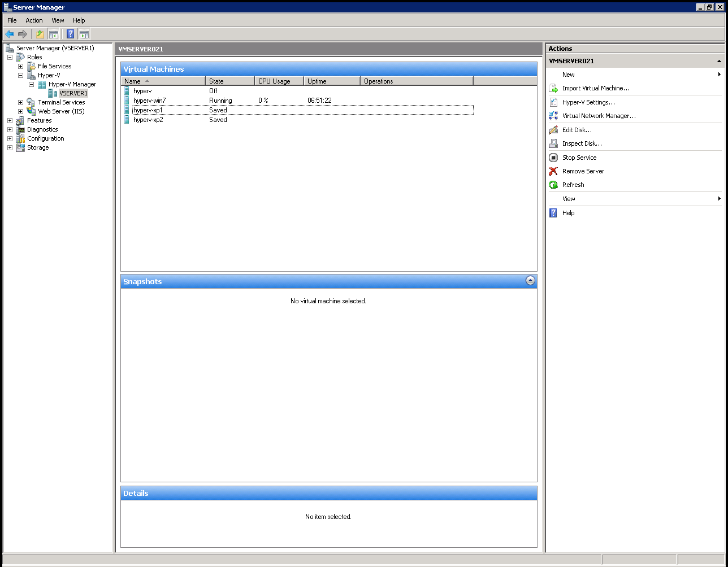Click the Operations column header
The width and height of the screenshot is (728, 567).
point(417,81)
